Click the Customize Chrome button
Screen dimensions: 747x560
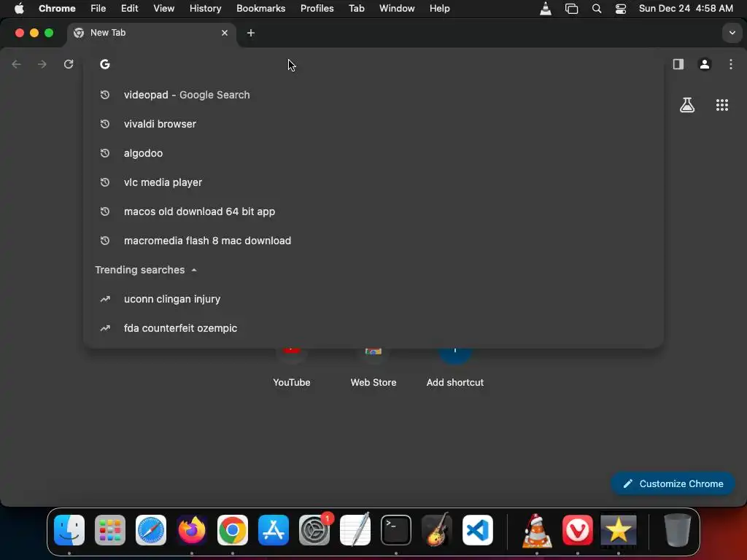673,484
